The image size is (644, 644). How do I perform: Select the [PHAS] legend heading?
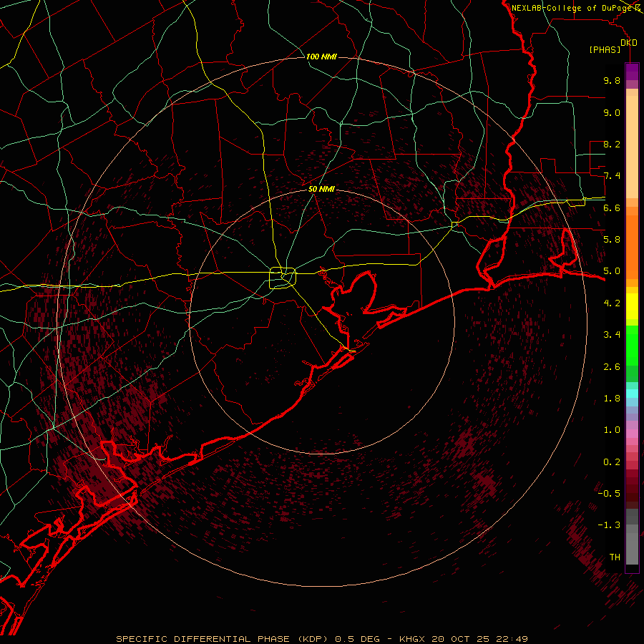click(x=605, y=50)
